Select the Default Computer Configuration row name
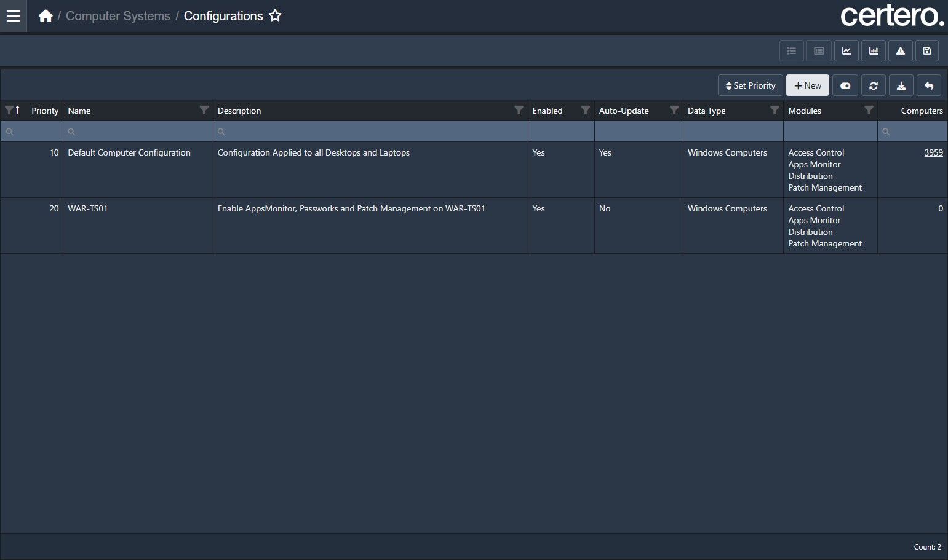 pyautogui.click(x=129, y=152)
